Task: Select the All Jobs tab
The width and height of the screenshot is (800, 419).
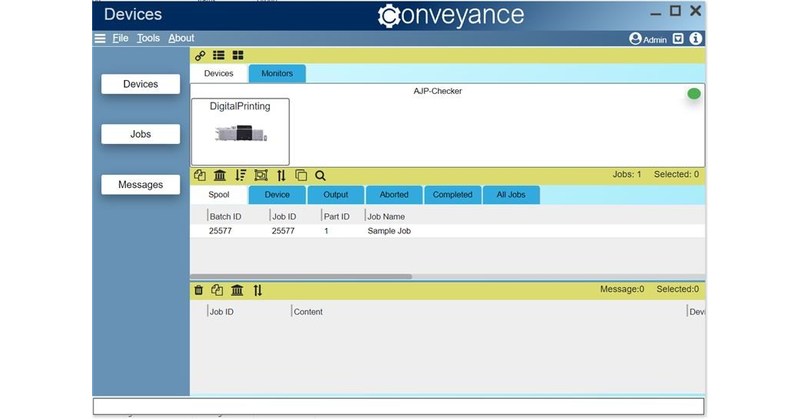Action: tap(511, 194)
